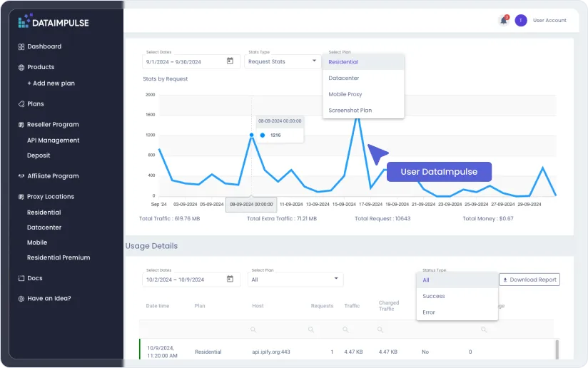Open Plans page
The image size is (588, 368).
click(36, 104)
